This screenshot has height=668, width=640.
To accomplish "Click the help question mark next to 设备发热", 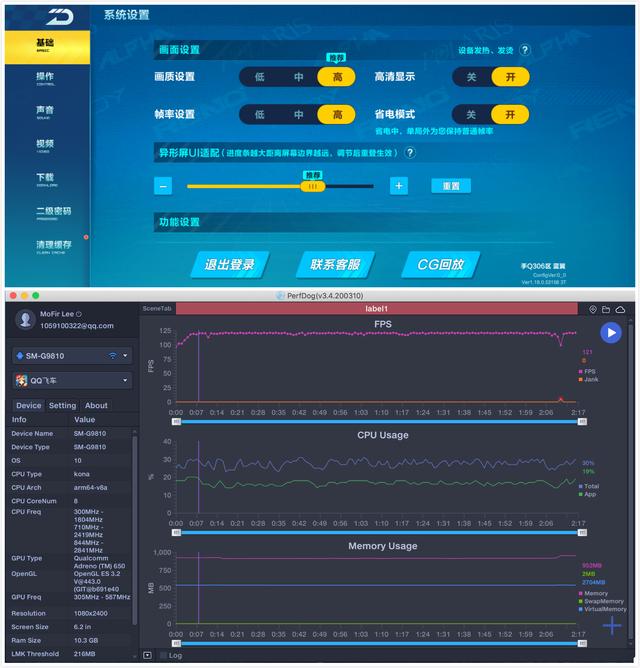I will coord(525,50).
